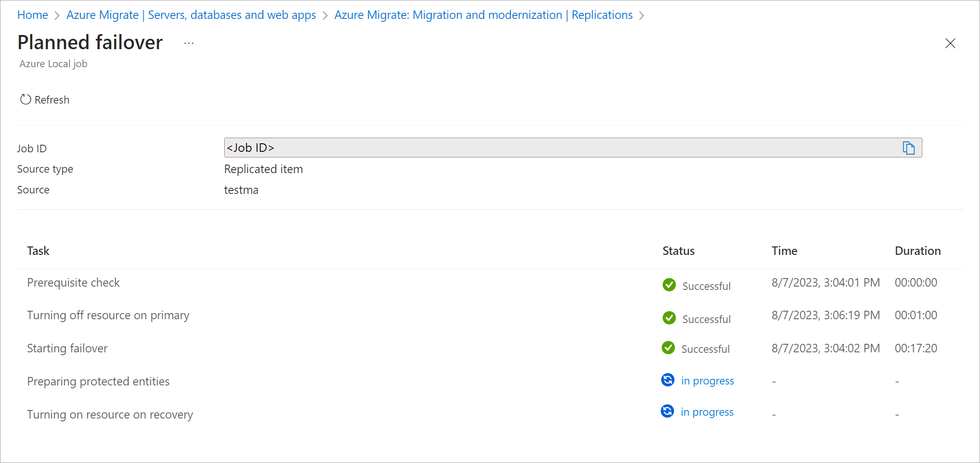
Task: Copy the Job ID to clipboard
Action: coord(908,148)
